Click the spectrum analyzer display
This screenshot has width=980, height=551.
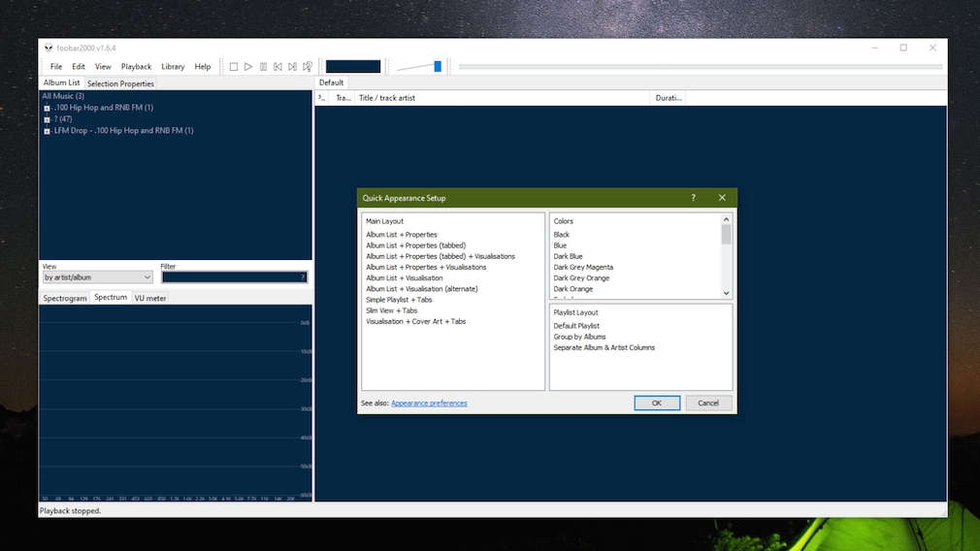[176, 403]
